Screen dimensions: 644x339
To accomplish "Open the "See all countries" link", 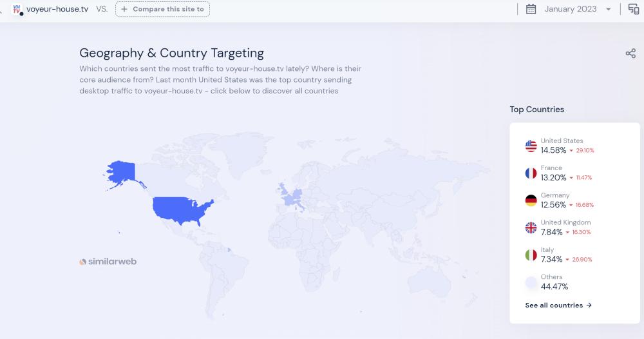I will [558, 305].
